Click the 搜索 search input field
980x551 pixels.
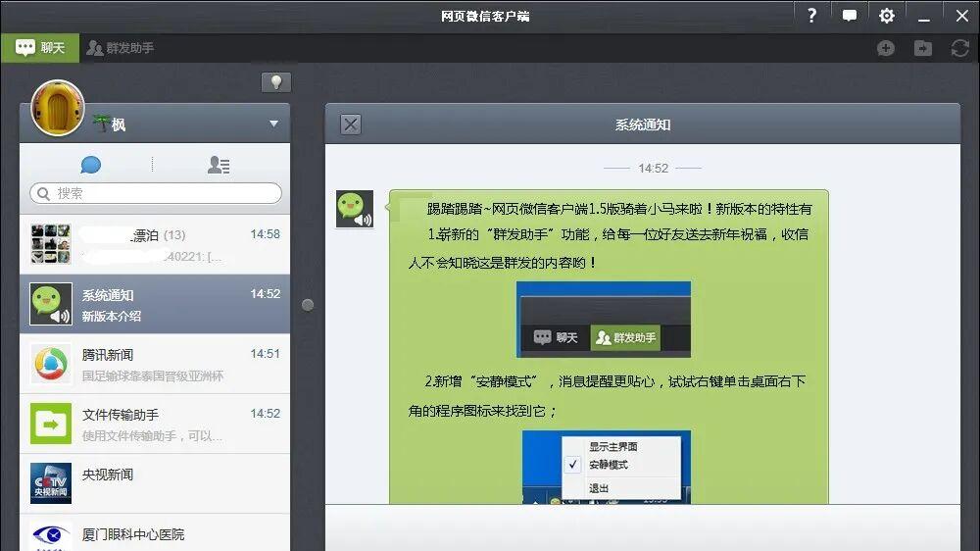point(156,193)
